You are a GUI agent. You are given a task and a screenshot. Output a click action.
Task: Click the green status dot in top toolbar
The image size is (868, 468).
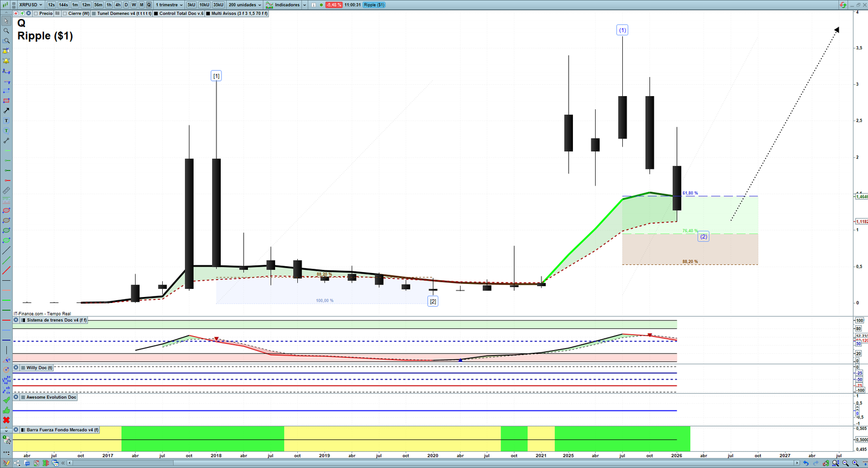coord(321,5)
